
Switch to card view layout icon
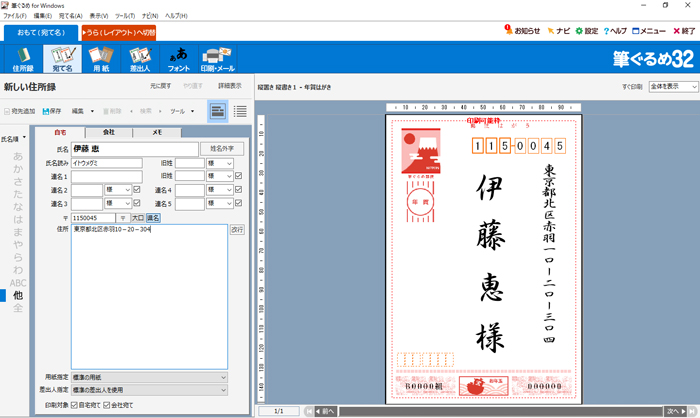[x=217, y=111]
